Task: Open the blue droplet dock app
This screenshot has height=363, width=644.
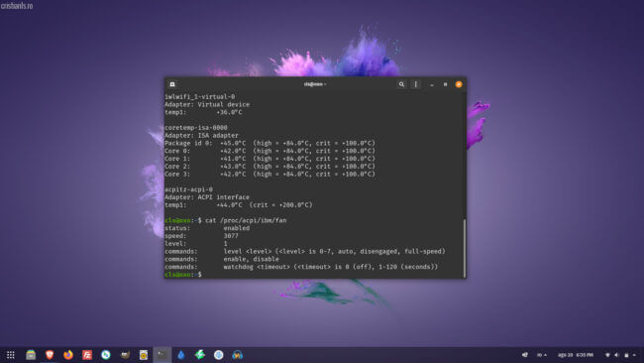Action: (x=181, y=355)
